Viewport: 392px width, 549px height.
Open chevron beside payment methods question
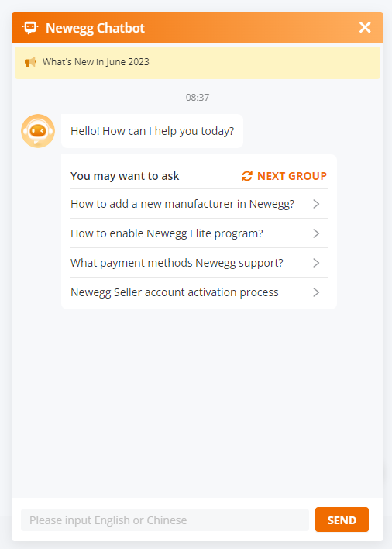tap(316, 263)
